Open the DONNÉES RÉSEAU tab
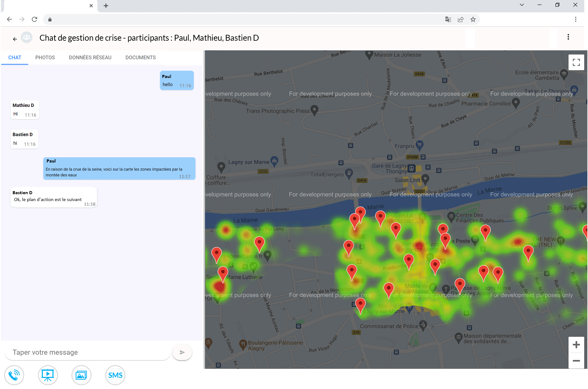The height and width of the screenshot is (389, 588). tap(90, 57)
